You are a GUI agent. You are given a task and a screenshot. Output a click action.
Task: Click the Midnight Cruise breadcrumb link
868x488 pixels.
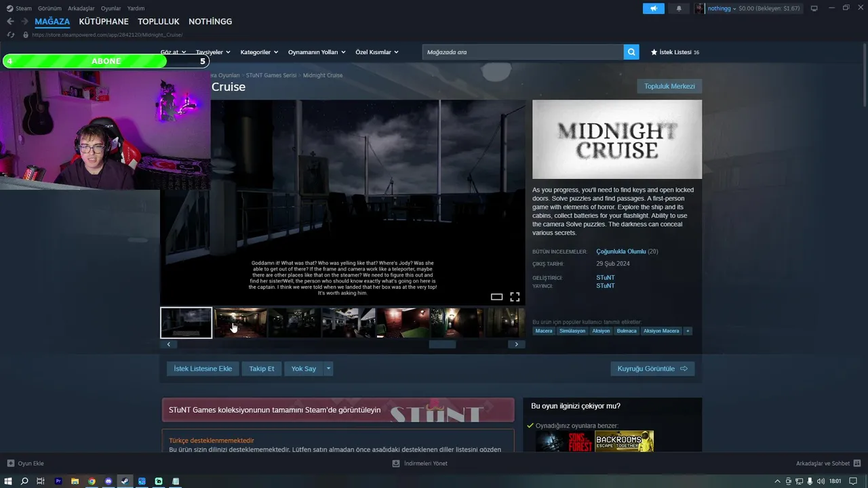(323, 75)
